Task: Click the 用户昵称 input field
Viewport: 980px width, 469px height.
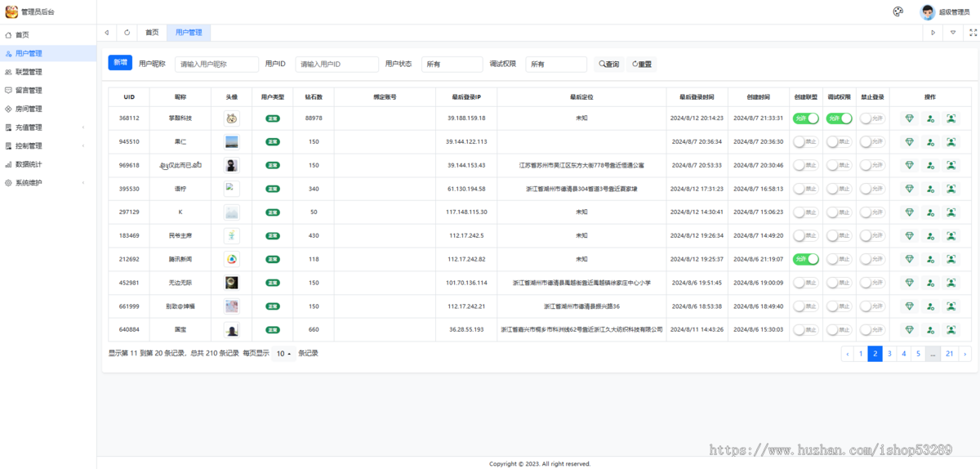Action: (216, 64)
